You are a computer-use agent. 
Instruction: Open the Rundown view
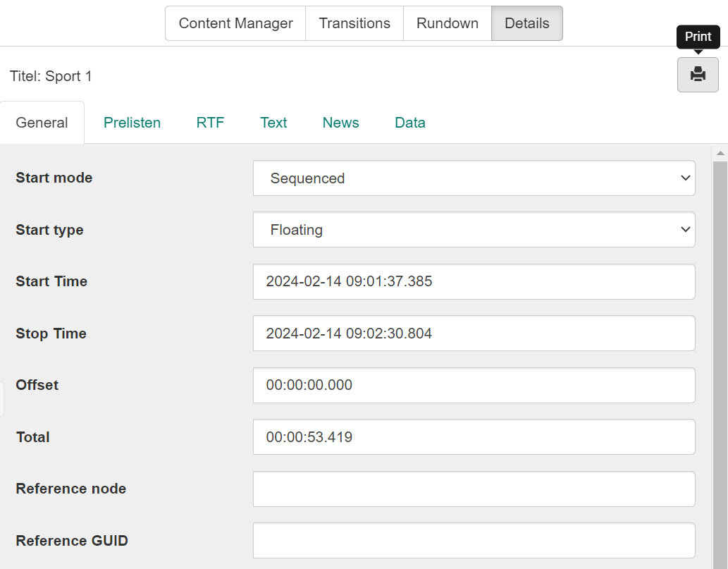[x=447, y=23]
